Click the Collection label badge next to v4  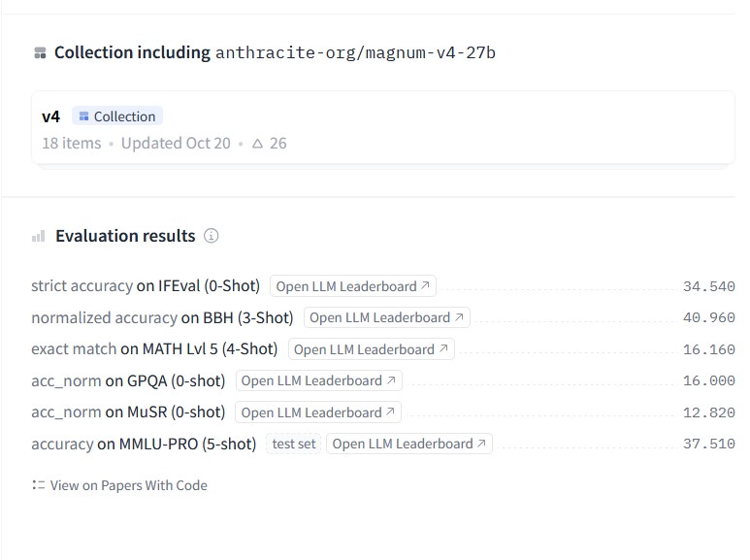point(117,116)
